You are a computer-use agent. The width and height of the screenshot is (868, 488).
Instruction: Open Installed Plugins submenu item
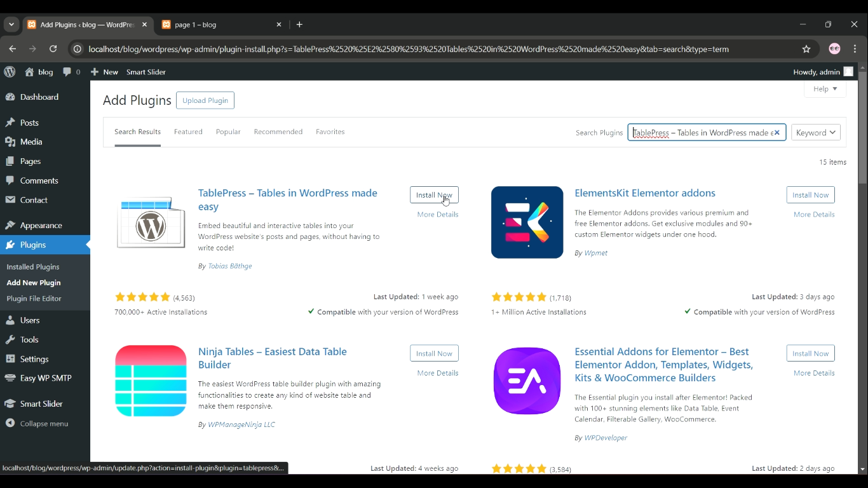pos(33,267)
